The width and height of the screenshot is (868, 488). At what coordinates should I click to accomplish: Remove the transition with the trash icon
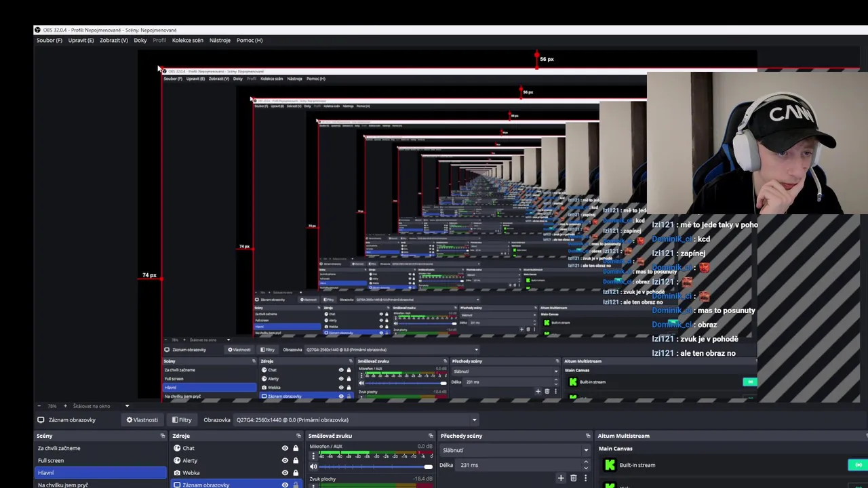pyautogui.click(x=573, y=479)
